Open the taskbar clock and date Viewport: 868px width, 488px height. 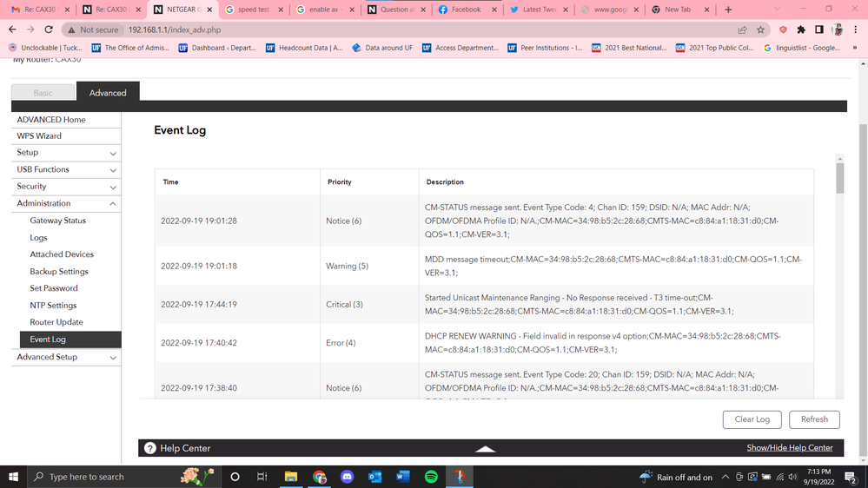click(x=820, y=477)
